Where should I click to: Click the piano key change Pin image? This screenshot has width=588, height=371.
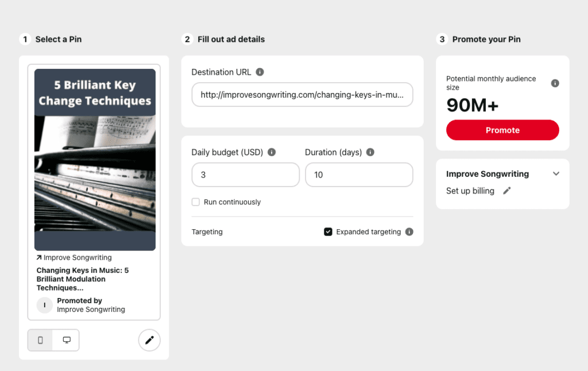coord(95,160)
